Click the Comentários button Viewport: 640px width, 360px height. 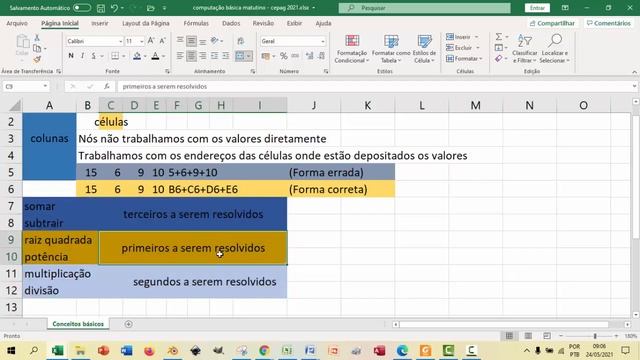(x=609, y=23)
